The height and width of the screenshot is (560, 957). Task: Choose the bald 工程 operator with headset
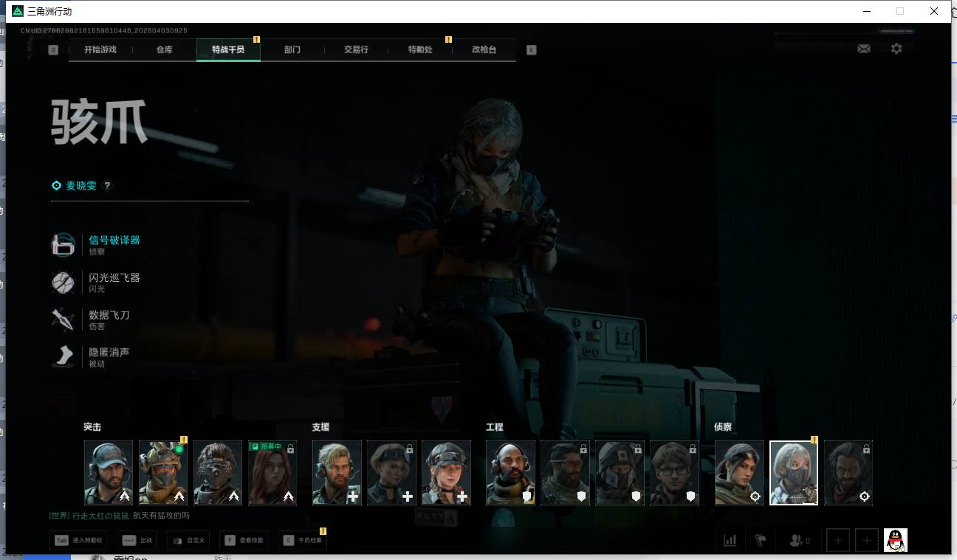point(510,473)
